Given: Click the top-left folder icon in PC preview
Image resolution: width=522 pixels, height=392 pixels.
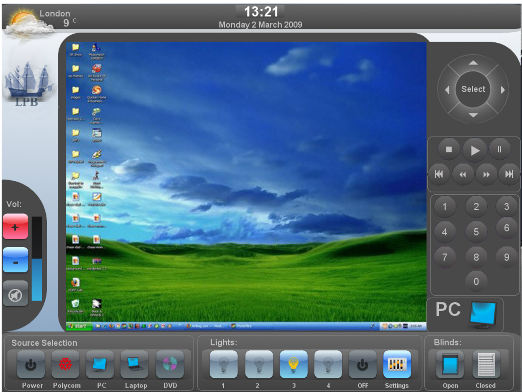Looking at the screenshot, I should point(76,49).
